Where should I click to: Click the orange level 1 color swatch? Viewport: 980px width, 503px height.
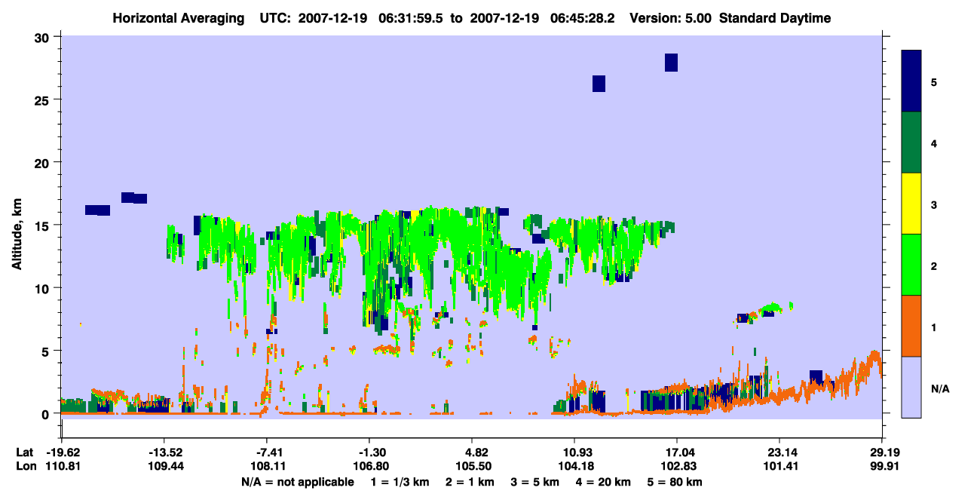(x=911, y=326)
